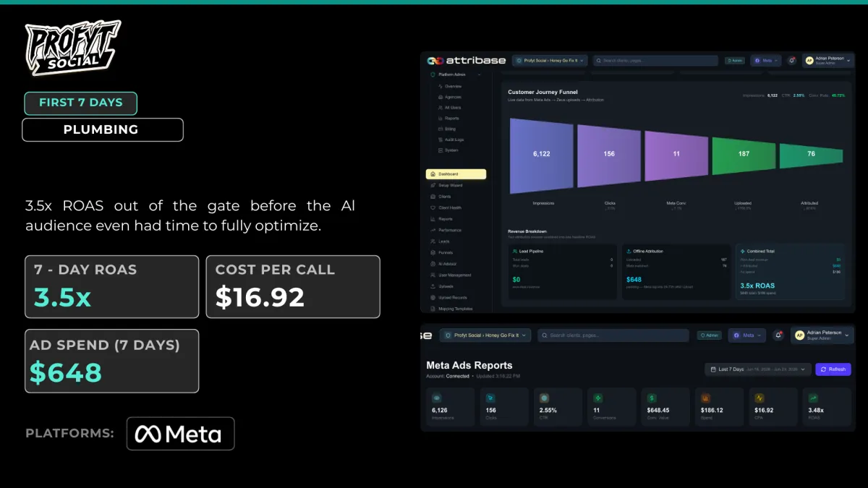Open the client selector dropdown in the Meta Ads Reports view

(487, 335)
